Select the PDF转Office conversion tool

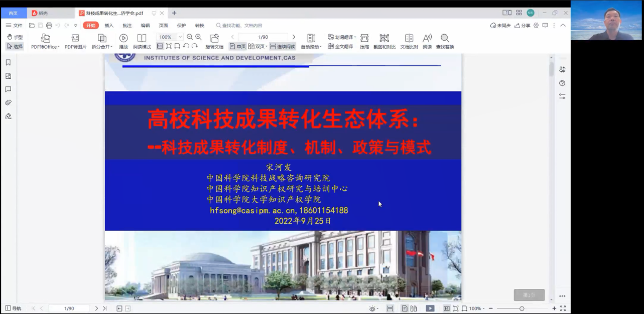click(45, 40)
